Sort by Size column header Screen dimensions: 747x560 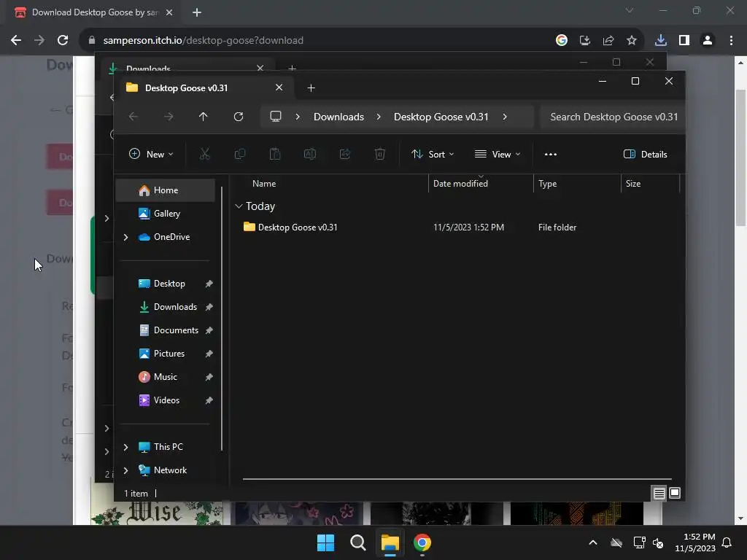point(632,184)
